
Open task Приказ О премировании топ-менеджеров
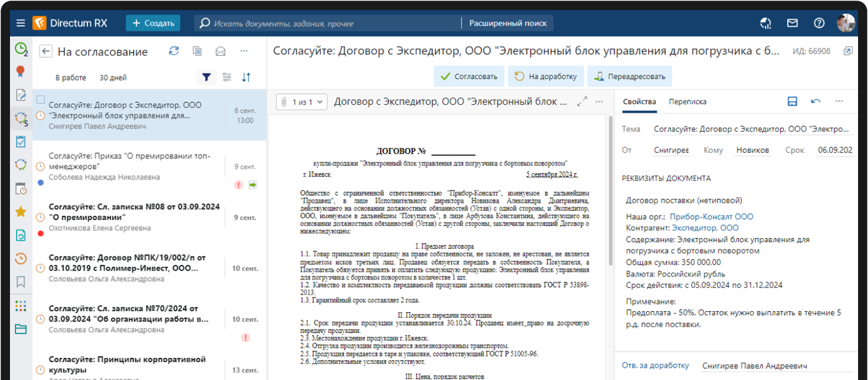(149, 166)
